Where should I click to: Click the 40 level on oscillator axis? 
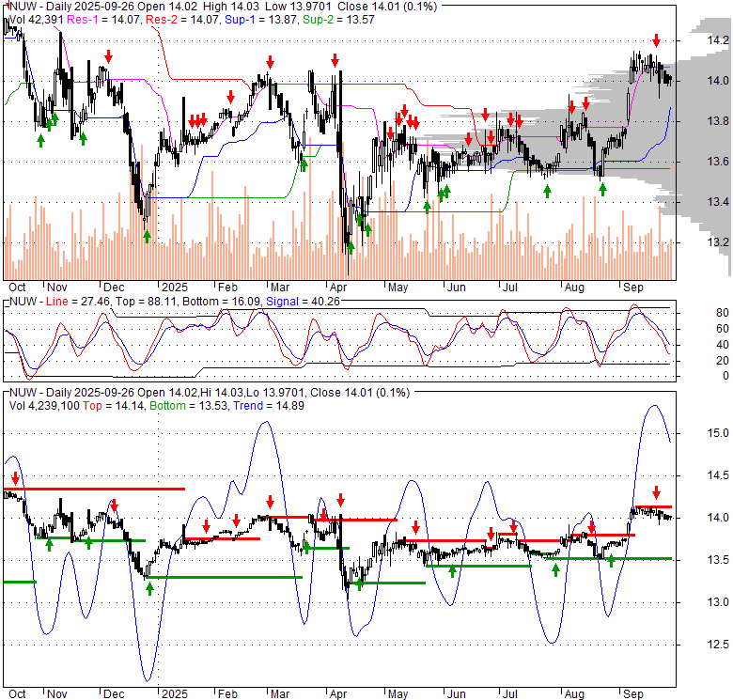click(723, 345)
